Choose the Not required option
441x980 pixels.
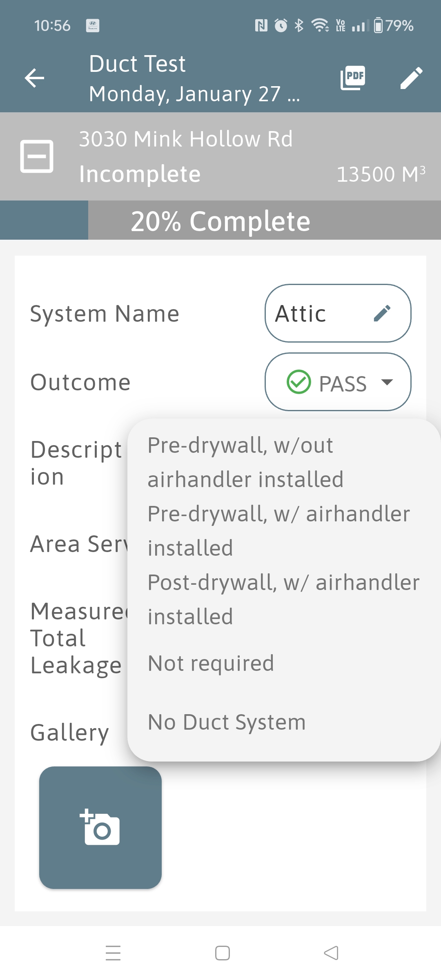click(211, 663)
